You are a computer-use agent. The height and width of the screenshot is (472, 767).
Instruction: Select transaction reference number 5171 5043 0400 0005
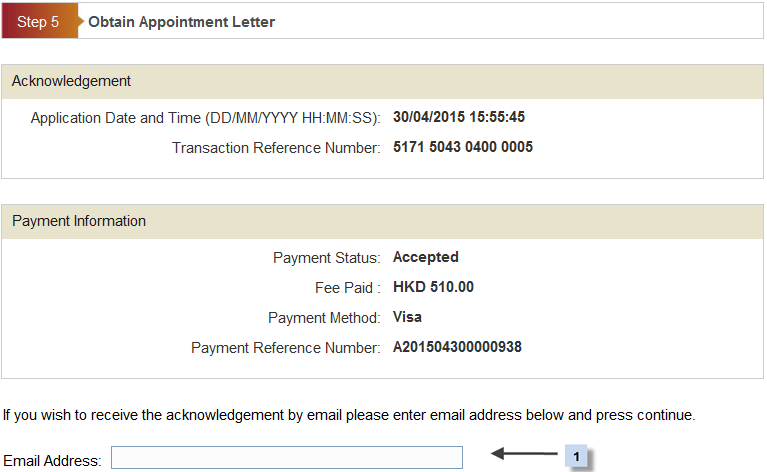point(463,147)
